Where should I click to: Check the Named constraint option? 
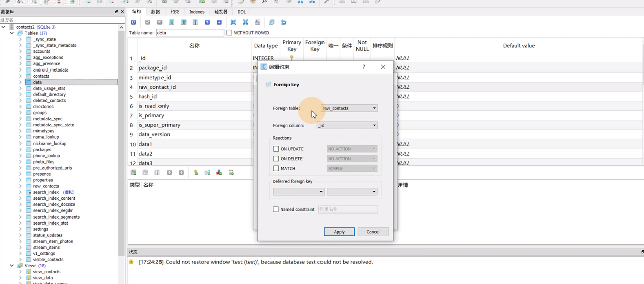[276, 209]
